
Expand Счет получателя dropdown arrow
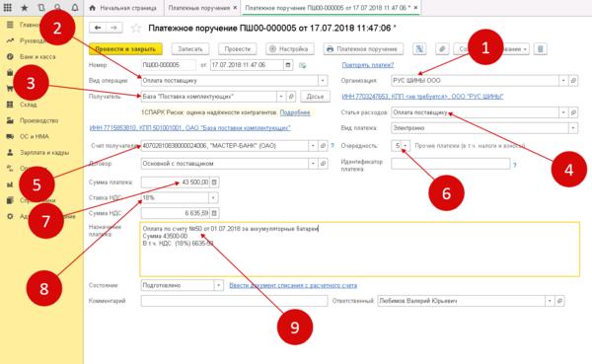click(313, 146)
